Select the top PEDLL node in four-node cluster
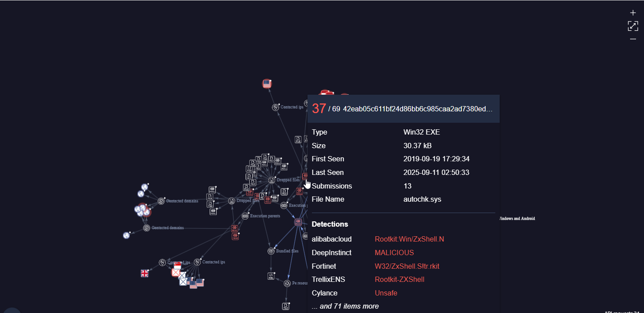This screenshot has width=644, height=313. tap(213, 190)
